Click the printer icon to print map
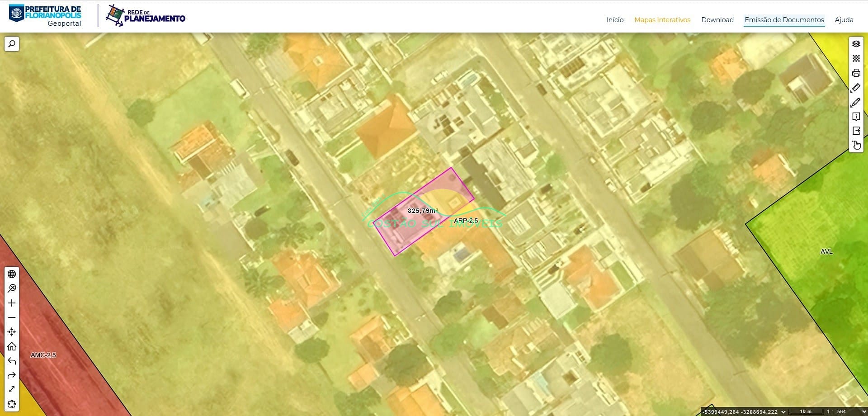The width and height of the screenshot is (868, 416). (x=856, y=73)
